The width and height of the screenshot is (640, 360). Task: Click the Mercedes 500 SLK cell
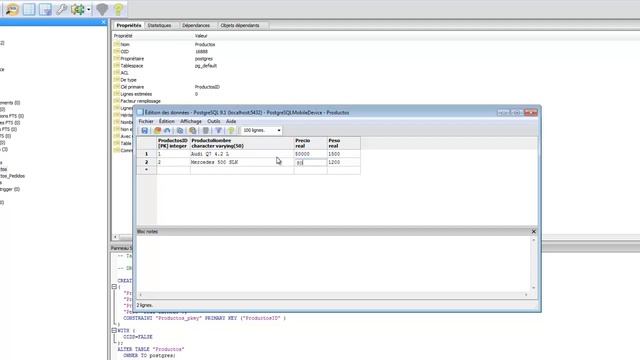[242, 162]
